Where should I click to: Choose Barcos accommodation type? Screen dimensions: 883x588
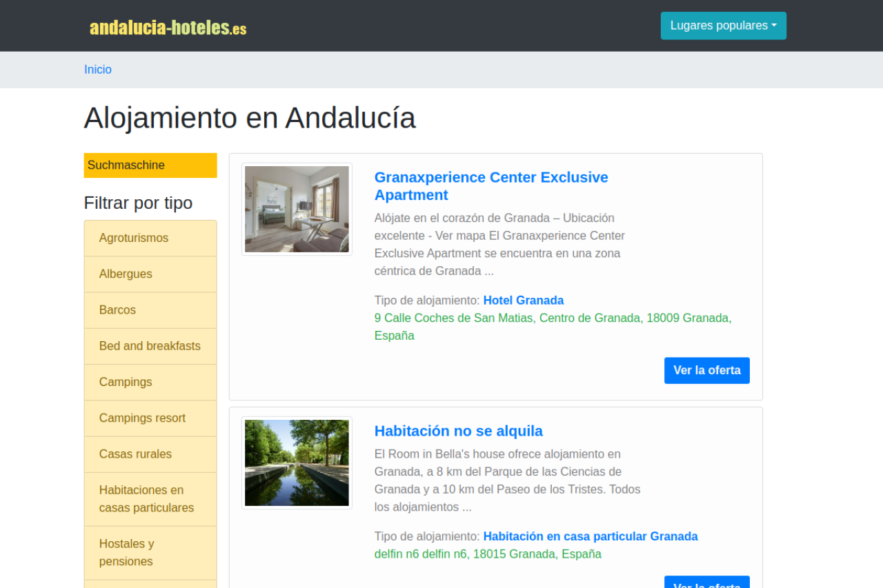pyautogui.click(x=117, y=310)
